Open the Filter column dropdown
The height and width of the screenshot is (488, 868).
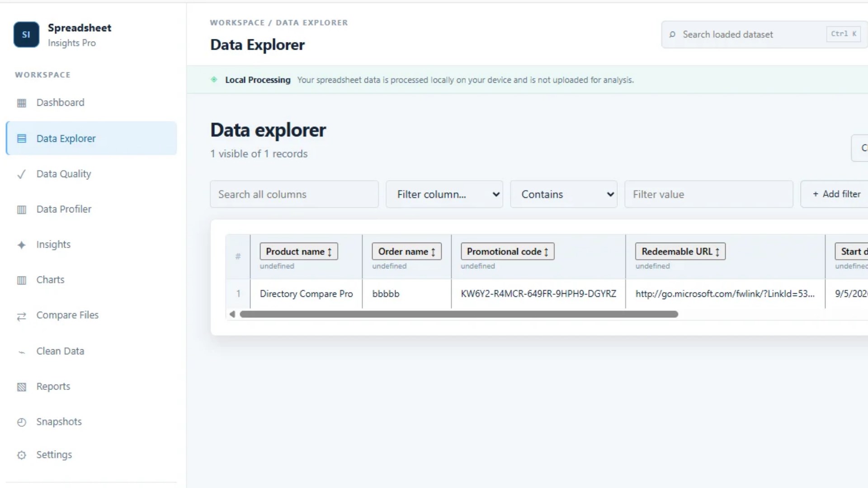tap(444, 194)
